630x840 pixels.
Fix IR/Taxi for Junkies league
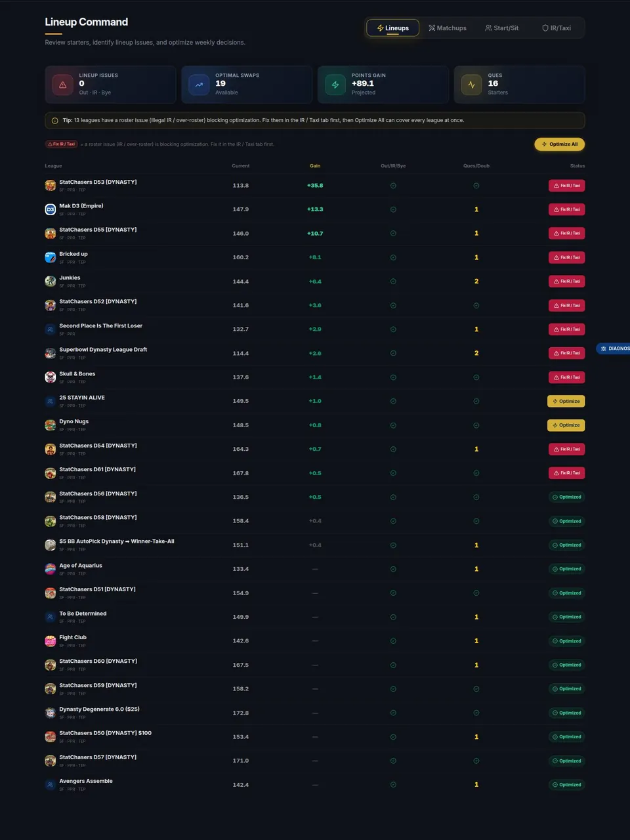click(566, 282)
